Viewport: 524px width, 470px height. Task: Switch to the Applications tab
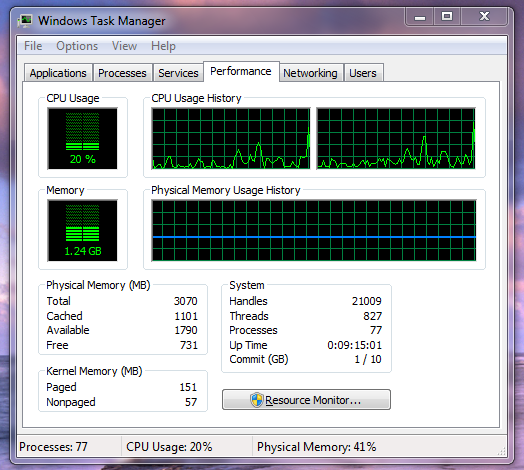pyautogui.click(x=58, y=73)
